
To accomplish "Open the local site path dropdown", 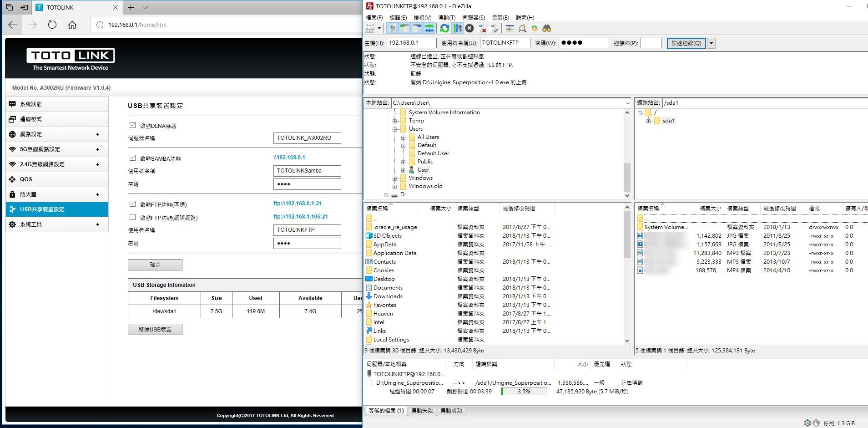I will [x=627, y=103].
